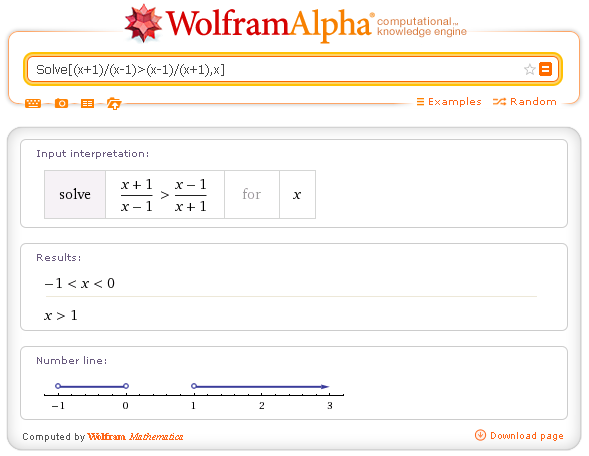
Task: Click the WolframAlpha red star logo
Action: [x=143, y=23]
